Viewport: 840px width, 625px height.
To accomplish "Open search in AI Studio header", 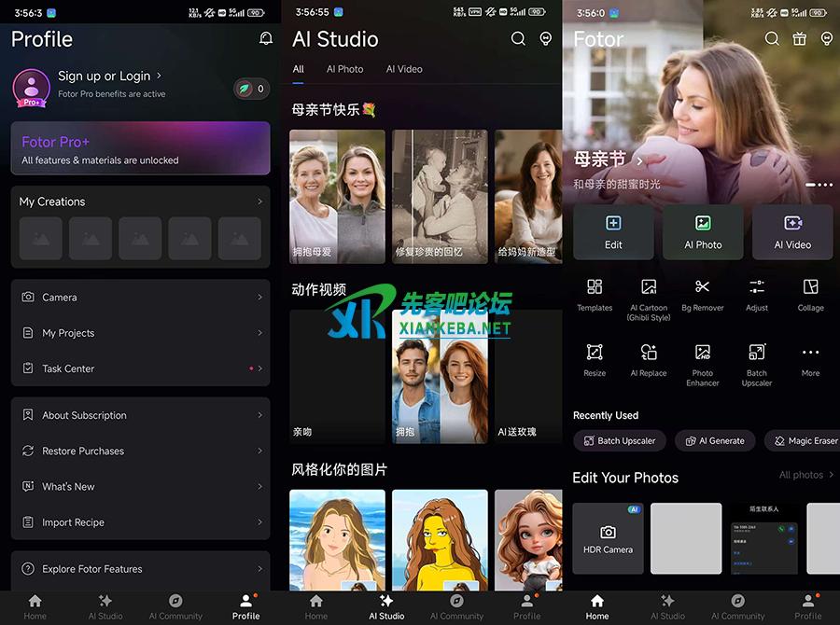I will click(518, 38).
